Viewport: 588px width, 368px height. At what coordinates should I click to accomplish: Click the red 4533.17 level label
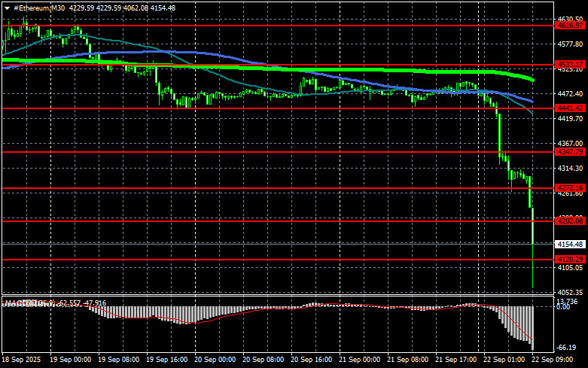[571, 65]
